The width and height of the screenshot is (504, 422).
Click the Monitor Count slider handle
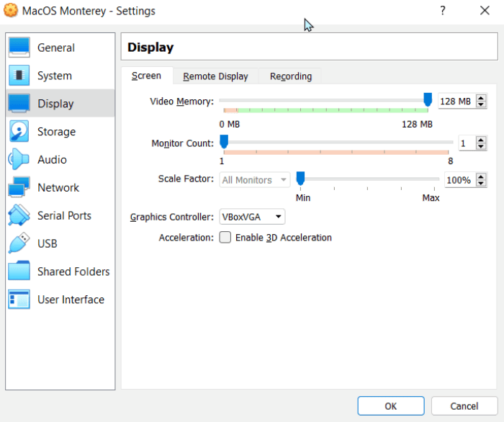[x=224, y=141]
